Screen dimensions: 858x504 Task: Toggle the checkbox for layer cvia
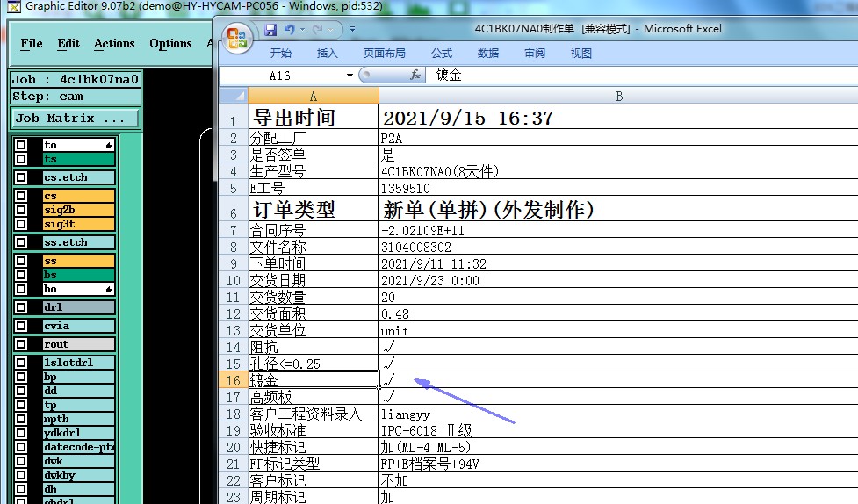click(x=21, y=326)
